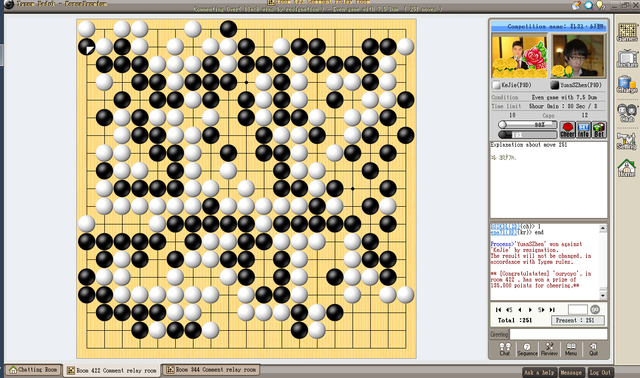Click the white cheer percentage slider
This screenshot has height=378, width=640.
tap(527, 125)
